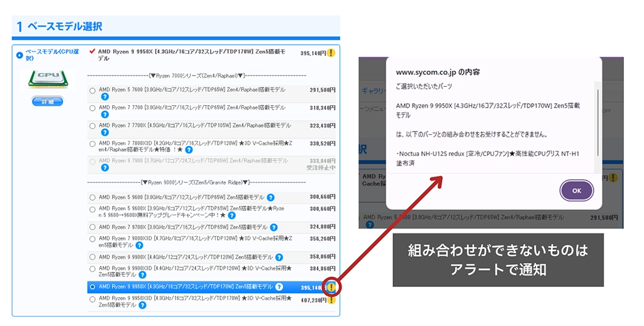Open help icon for Ryzen 7 7800X3D
This screenshot has width=644, height=326.
pos(189,150)
